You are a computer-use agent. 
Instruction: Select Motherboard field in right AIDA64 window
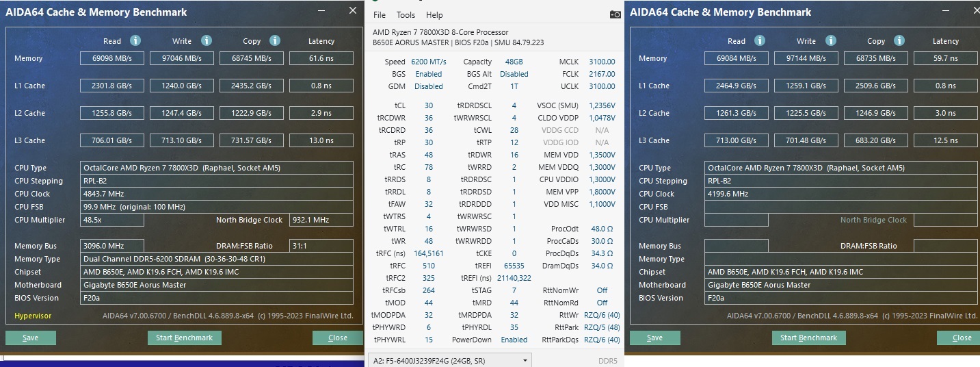point(842,285)
